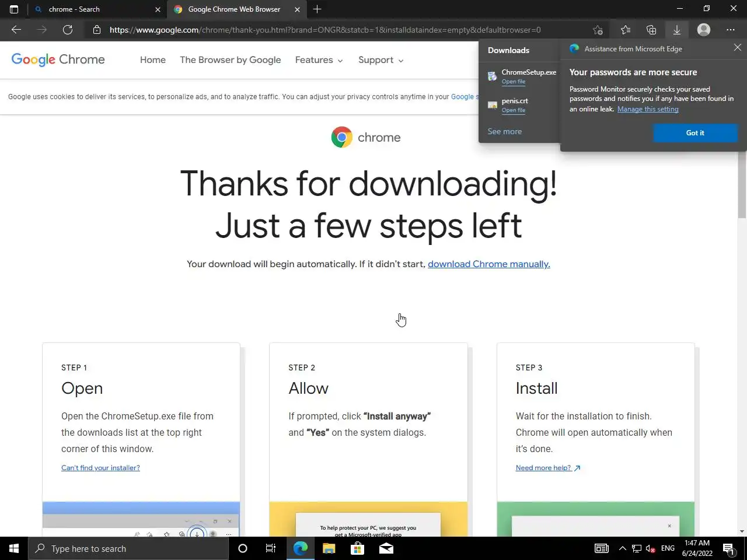
Task: Open a new tab with plus icon
Action: tap(317, 9)
